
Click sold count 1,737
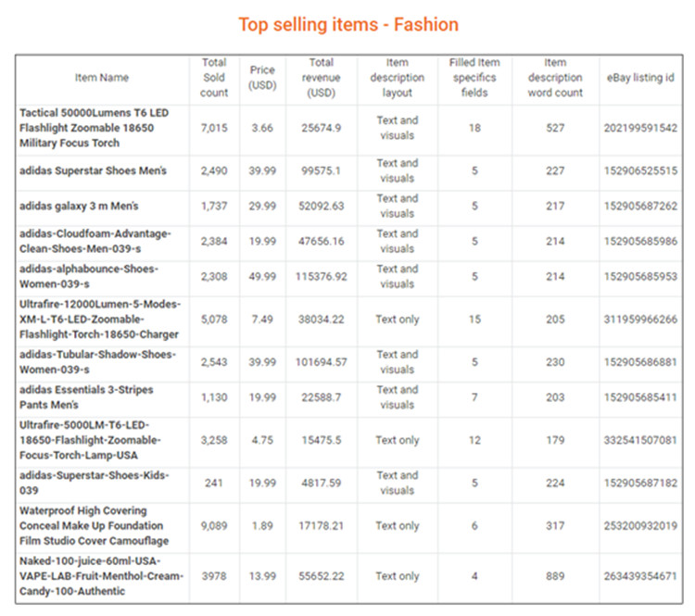214,206
